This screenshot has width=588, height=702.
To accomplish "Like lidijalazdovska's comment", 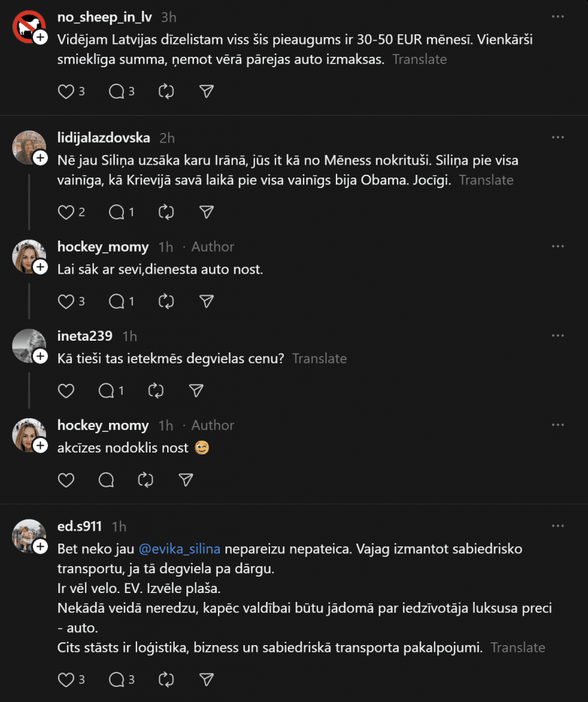I will [x=66, y=212].
